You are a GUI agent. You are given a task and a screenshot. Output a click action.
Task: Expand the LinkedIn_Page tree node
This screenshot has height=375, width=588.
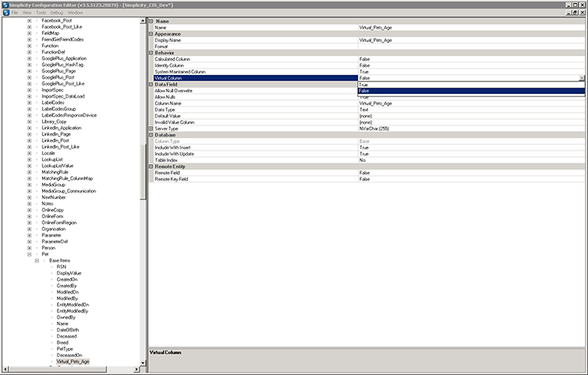point(29,134)
